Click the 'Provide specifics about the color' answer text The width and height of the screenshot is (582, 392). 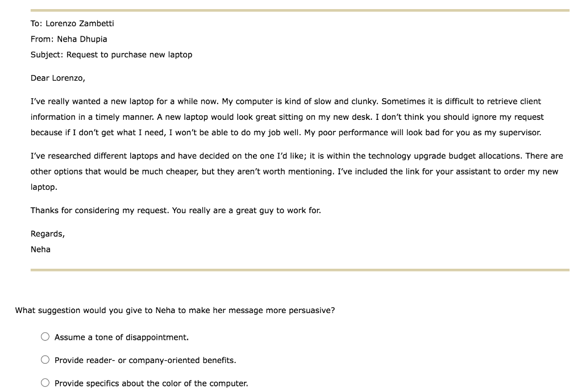(x=151, y=383)
